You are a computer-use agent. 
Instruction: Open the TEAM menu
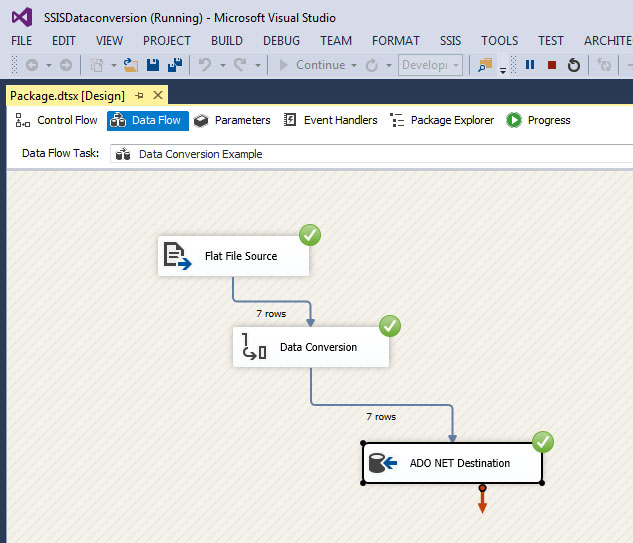(336, 41)
